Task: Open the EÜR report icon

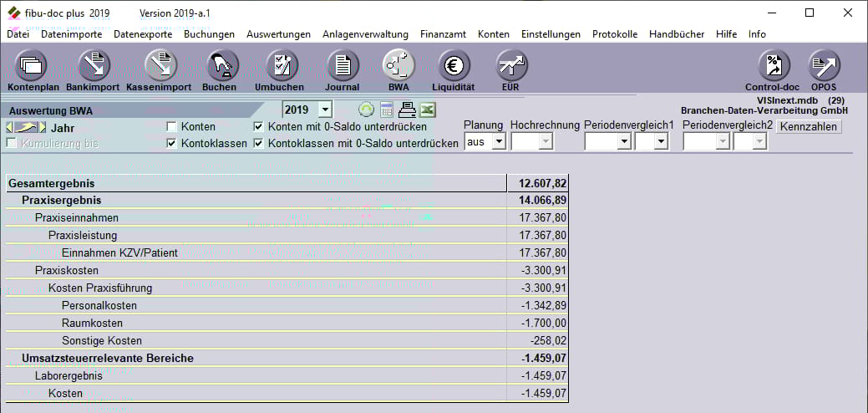Action: (x=511, y=65)
